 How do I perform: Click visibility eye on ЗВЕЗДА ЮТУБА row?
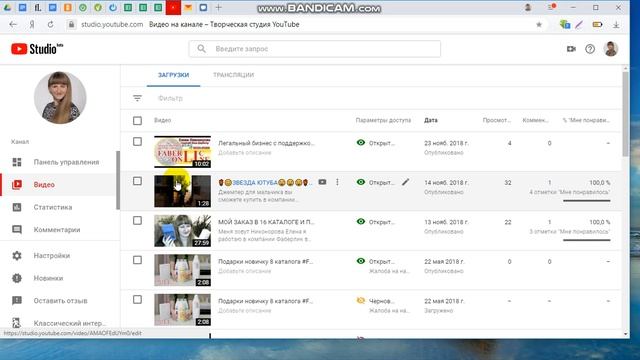click(x=360, y=182)
